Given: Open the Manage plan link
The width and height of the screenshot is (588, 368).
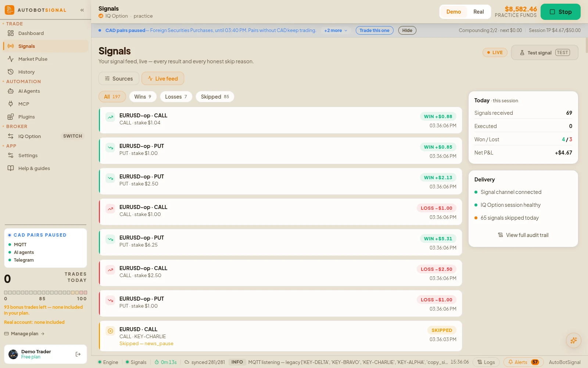Looking at the screenshot, I should click(24, 334).
